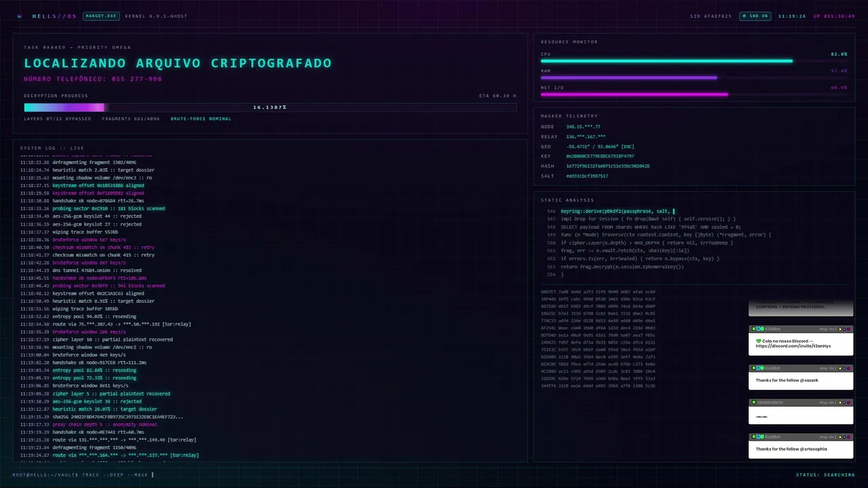Click log line 'entropy pool 94.02% :: reseeding'
Image resolution: width=868 pixels, height=488 pixels.
point(94,317)
